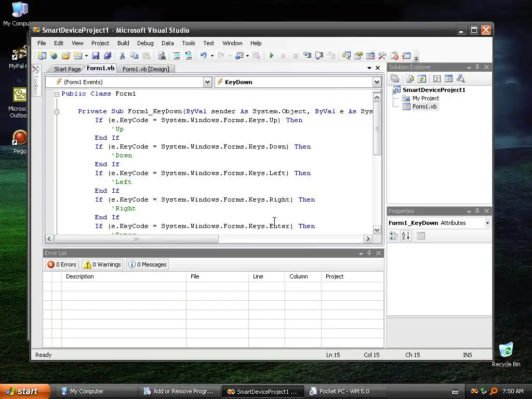Image resolution: width=532 pixels, height=399 pixels.
Task: Click the code editor horizontal scrollbar thumb
Action: point(136,239)
